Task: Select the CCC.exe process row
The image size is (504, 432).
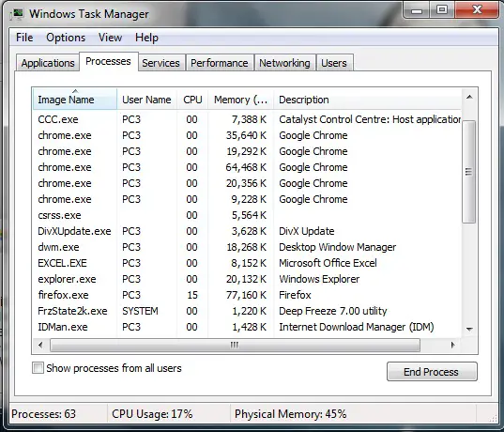Action: (247, 119)
